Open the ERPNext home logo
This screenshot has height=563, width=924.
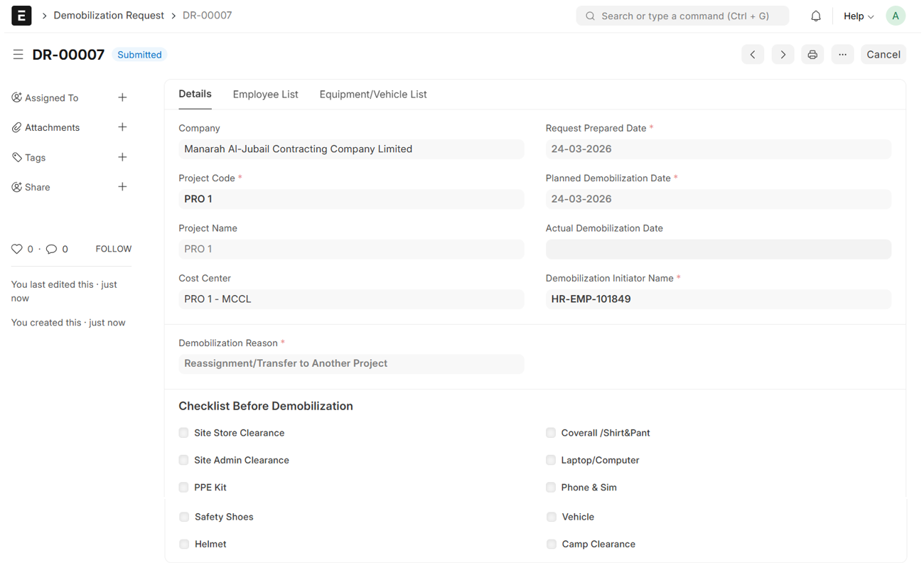21,16
